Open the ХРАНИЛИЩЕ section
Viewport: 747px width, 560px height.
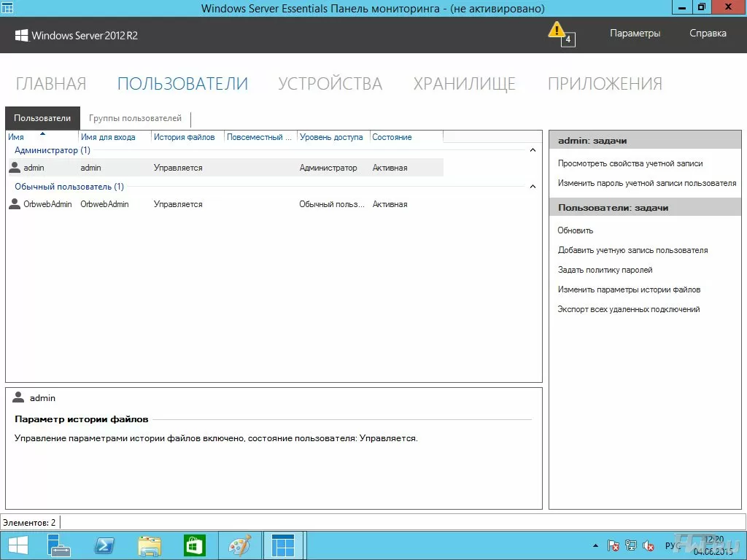[x=464, y=84]
